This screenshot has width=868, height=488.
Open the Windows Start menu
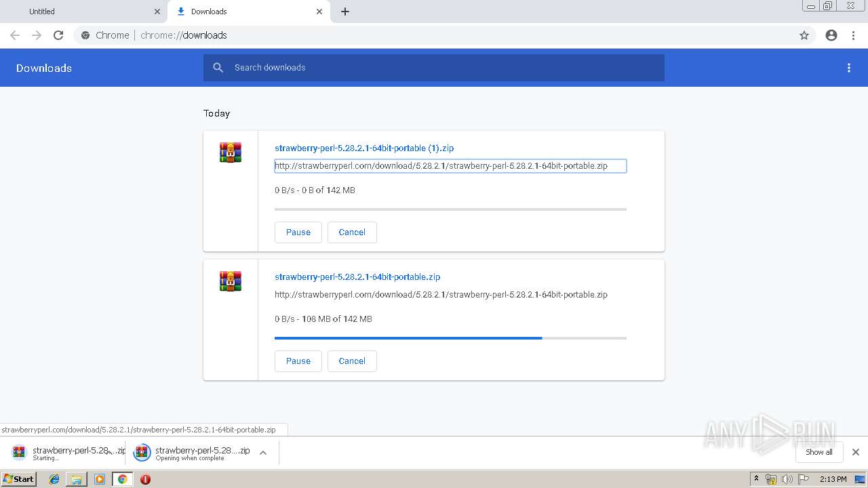click(x=19, y=479)
